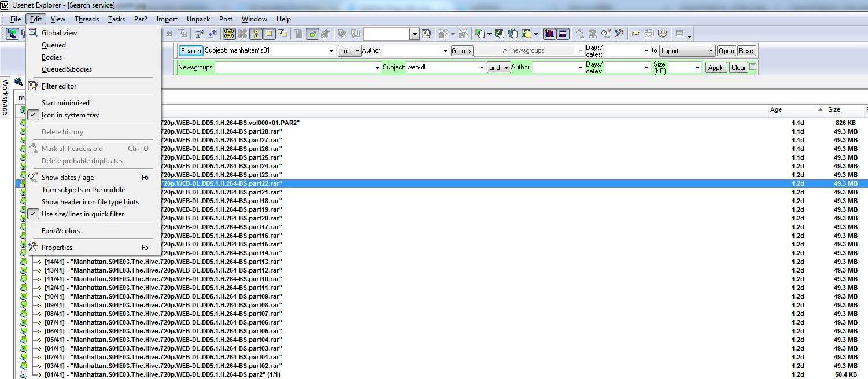Click the Apply filter button
Viewport: 868px width, 379px height.
click(x=715, y=68)
